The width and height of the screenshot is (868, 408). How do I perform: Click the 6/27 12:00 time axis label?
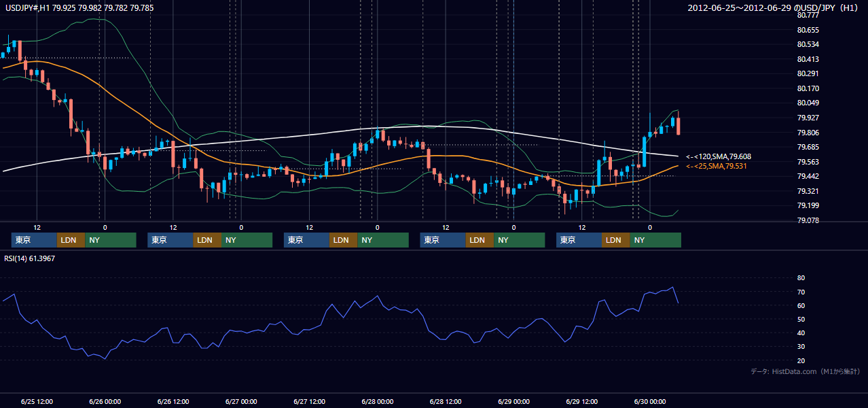tap(310, 402)
